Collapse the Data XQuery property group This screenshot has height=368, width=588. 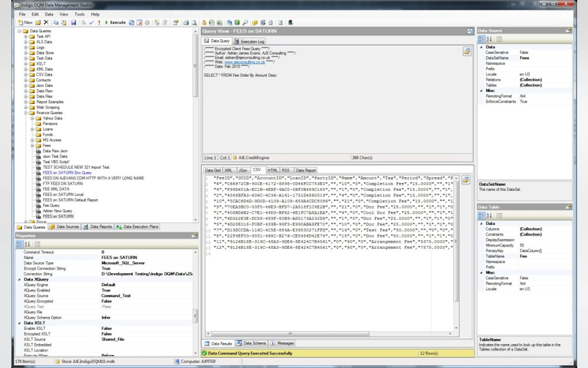pos(19,279)
